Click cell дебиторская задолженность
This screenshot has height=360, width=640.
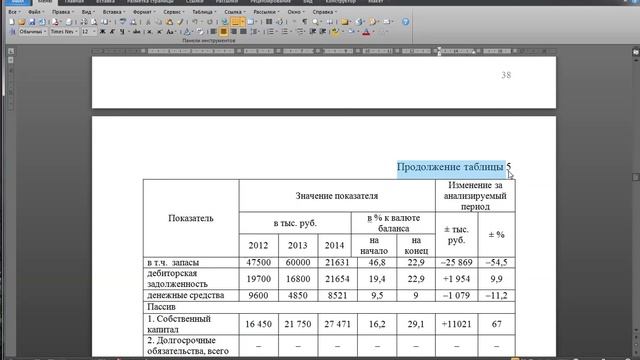[x=191, y=278]
